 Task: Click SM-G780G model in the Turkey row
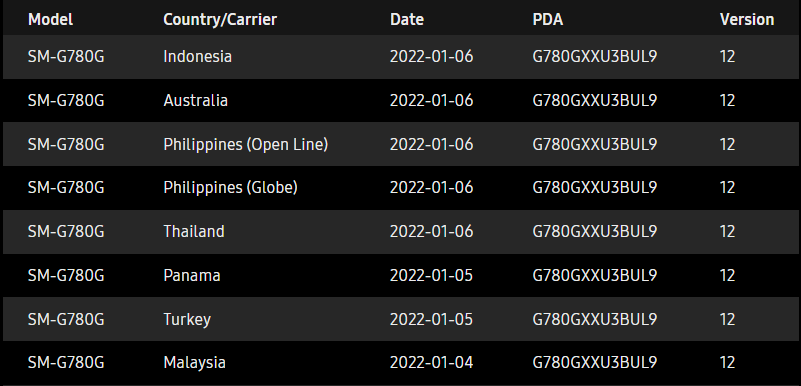66,320
